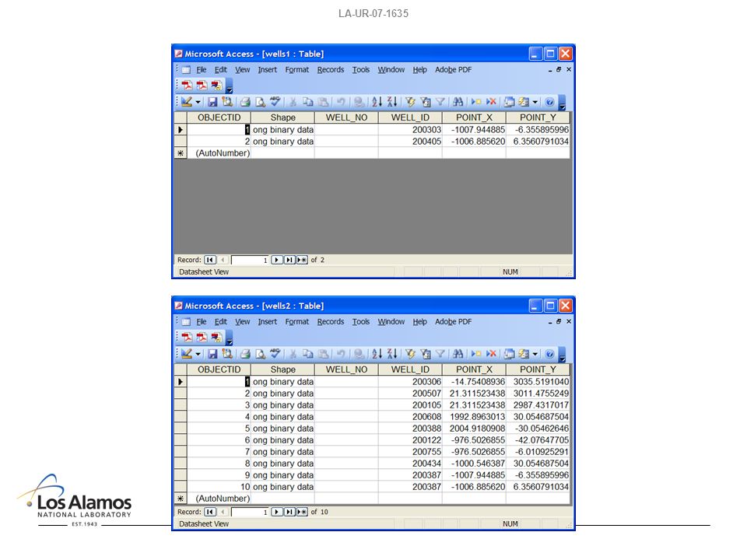Run Spelling check in wells1 toolbar
The image size is (747, 560).
[x=275, y=101]
